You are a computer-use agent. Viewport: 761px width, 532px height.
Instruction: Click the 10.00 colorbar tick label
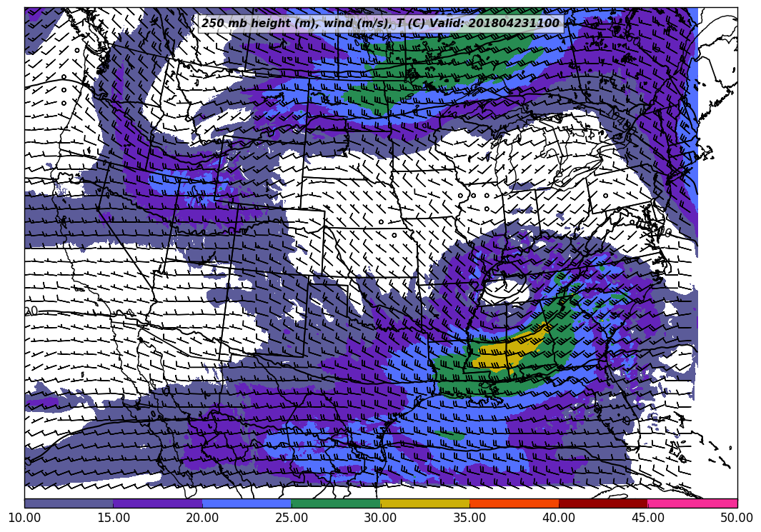(24, 518)
